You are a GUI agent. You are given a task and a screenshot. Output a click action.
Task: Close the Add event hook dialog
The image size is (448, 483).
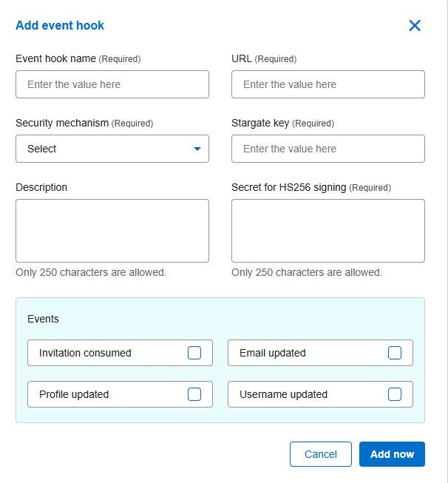click(x=415, y=26)
